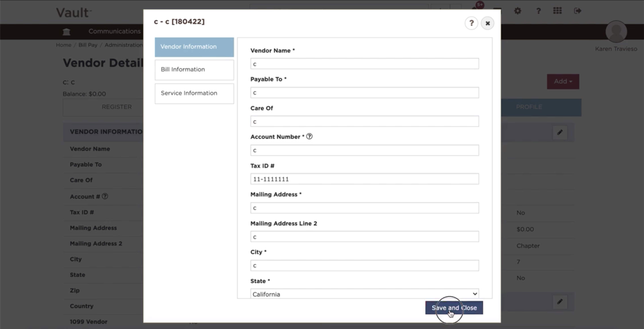This screenshot has height=329, width=644.
Task: Switch to the Bill Information tab
Action: [x=194, y=70]
